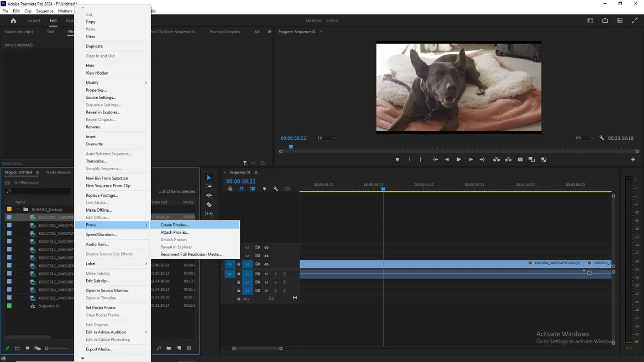Collapse the BURANO_Footage bin
The width and height of the screenshot is (644, 362).
(18, 209)
